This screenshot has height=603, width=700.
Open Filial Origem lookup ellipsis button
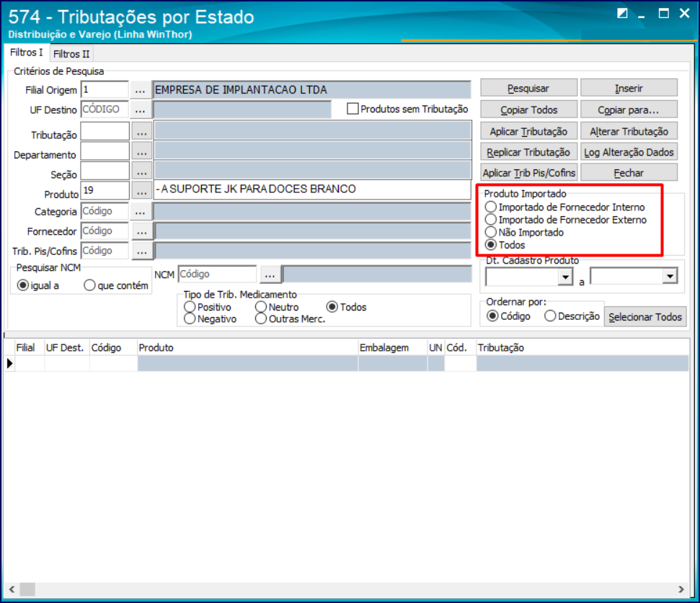click(140, 90)
